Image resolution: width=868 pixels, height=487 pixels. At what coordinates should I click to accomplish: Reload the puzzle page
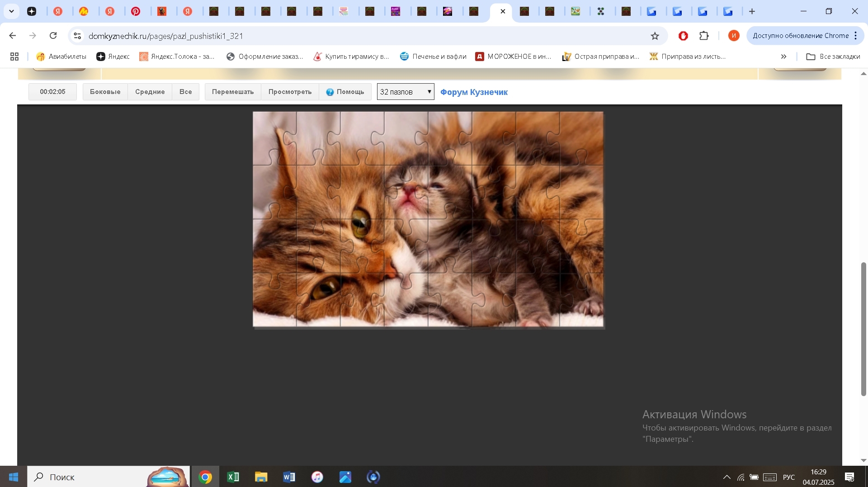point(53,36)
